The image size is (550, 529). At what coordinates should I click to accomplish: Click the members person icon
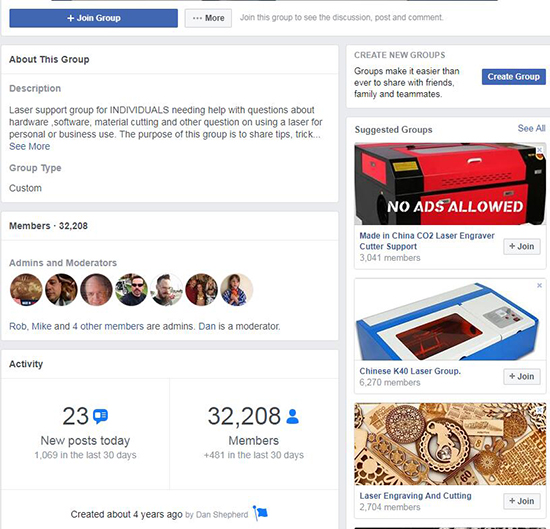coord(293,416)
